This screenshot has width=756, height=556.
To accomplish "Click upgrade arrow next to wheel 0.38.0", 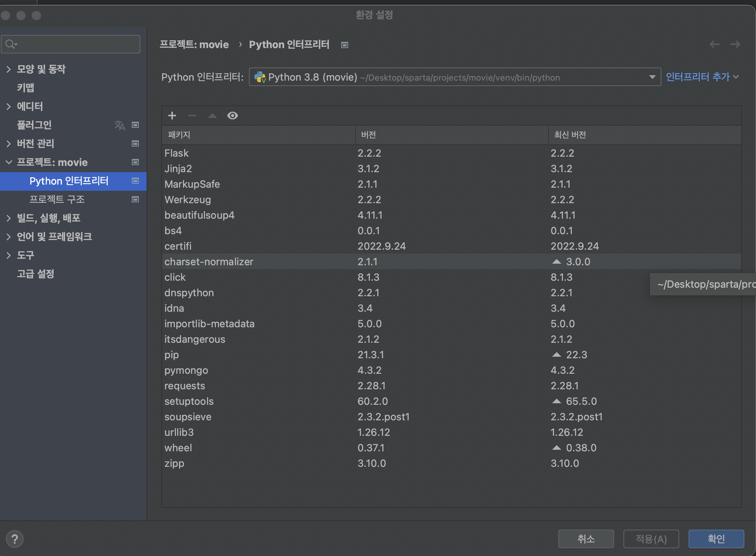I will [557, 448].
